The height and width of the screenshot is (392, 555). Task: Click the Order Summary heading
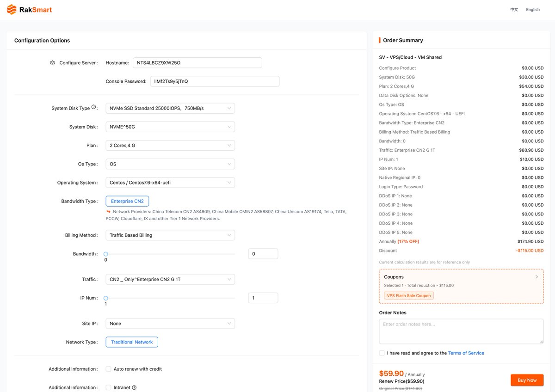click(x=403, y=40)
